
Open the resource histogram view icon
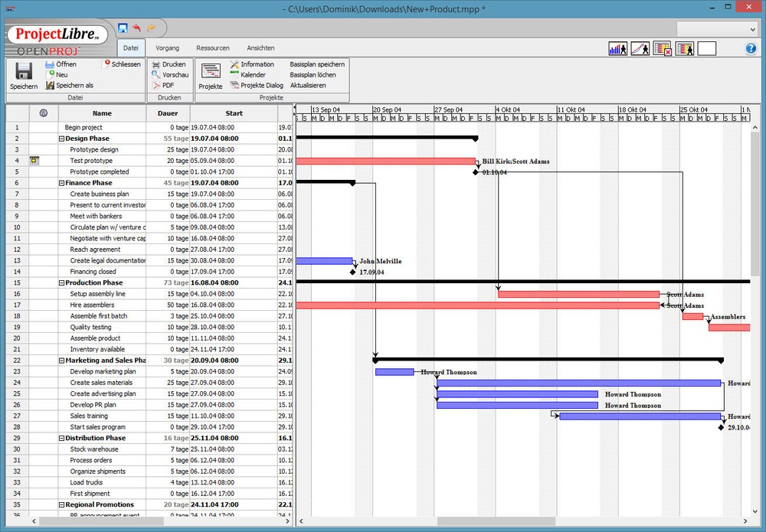[x=617, y=47]
